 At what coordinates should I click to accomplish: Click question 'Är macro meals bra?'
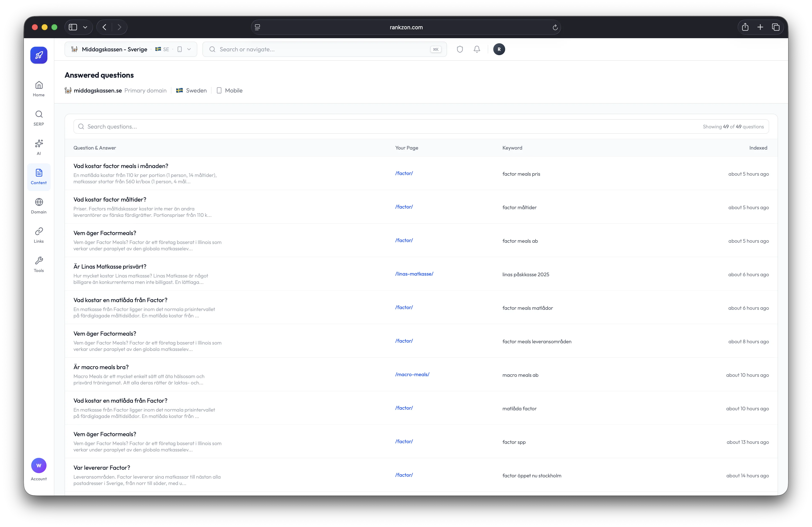(x=101, y=367)
